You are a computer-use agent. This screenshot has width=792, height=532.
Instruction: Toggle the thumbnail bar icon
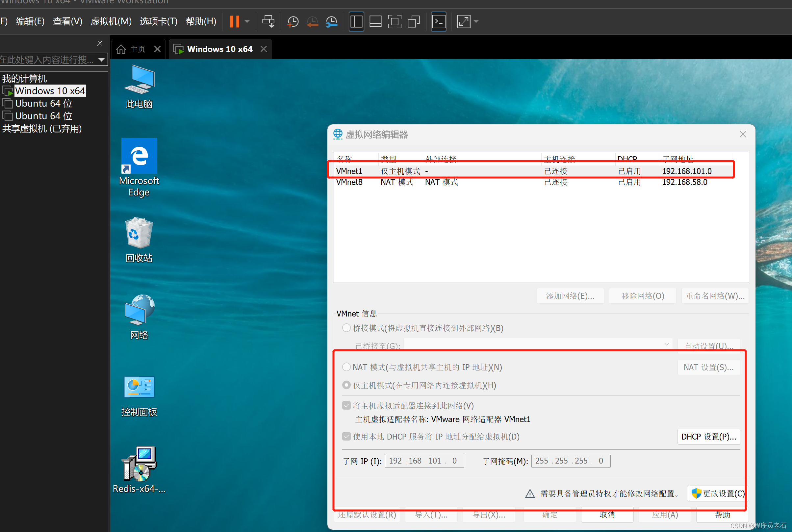point(375,21)
